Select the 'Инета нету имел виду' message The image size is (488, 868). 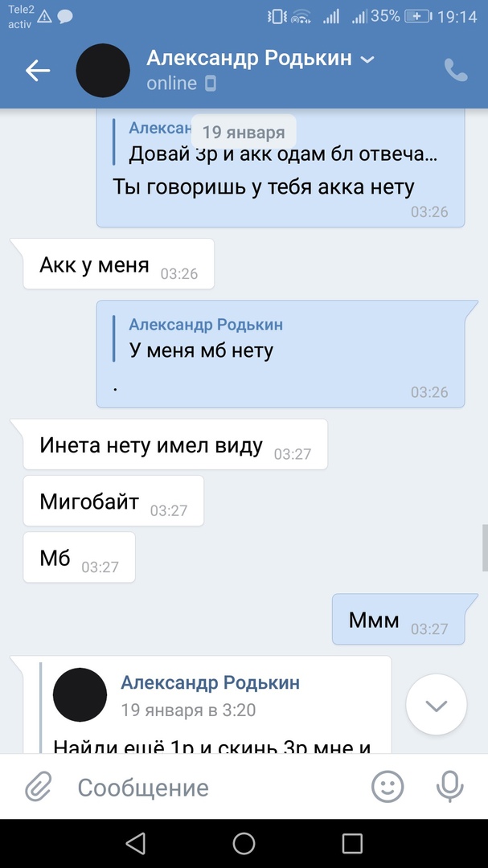175,444
